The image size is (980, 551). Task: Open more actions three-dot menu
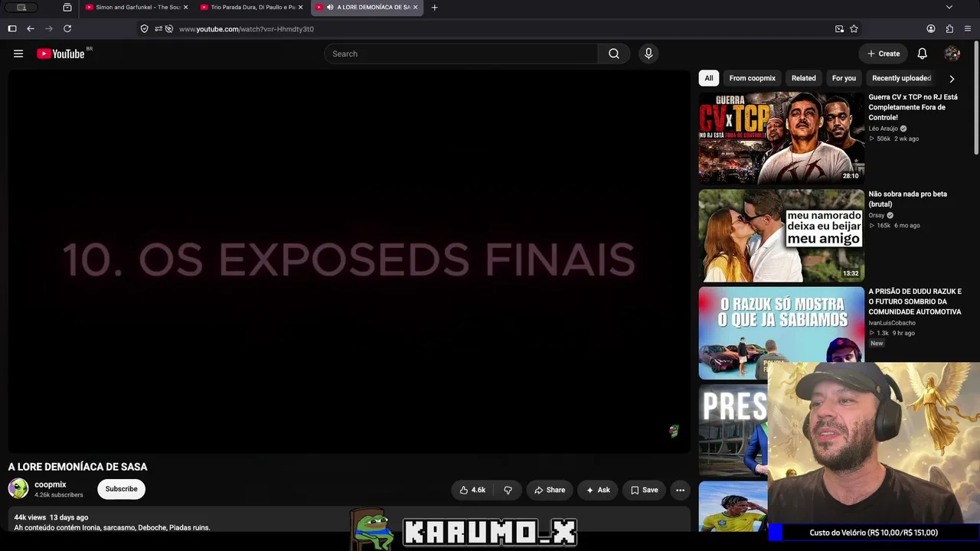(x=680, y=490)
